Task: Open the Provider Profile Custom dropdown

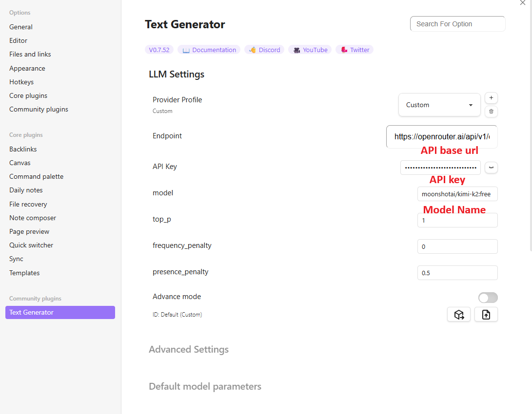Action: click(439, 105)
